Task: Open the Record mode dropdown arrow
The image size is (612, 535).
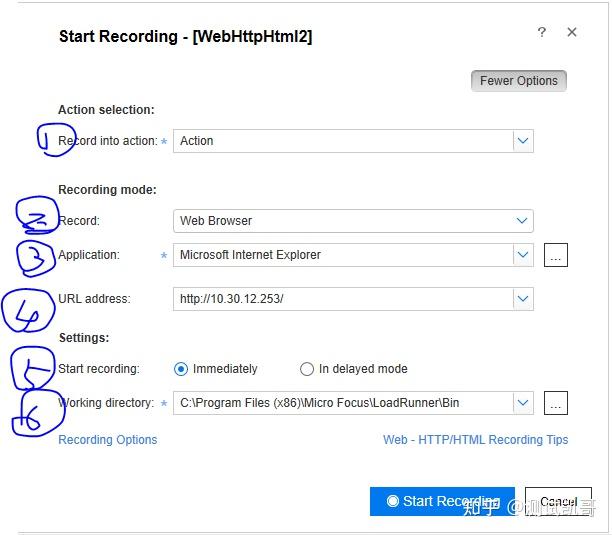Action: (522, 221)
